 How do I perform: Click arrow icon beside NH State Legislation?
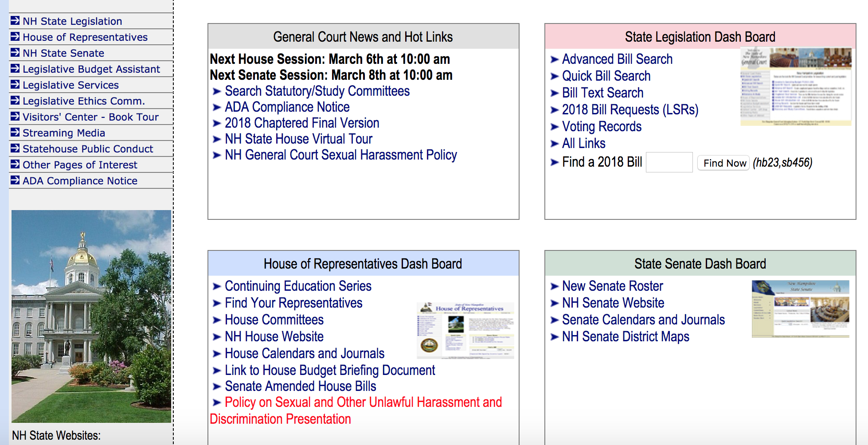pos(15,21)
